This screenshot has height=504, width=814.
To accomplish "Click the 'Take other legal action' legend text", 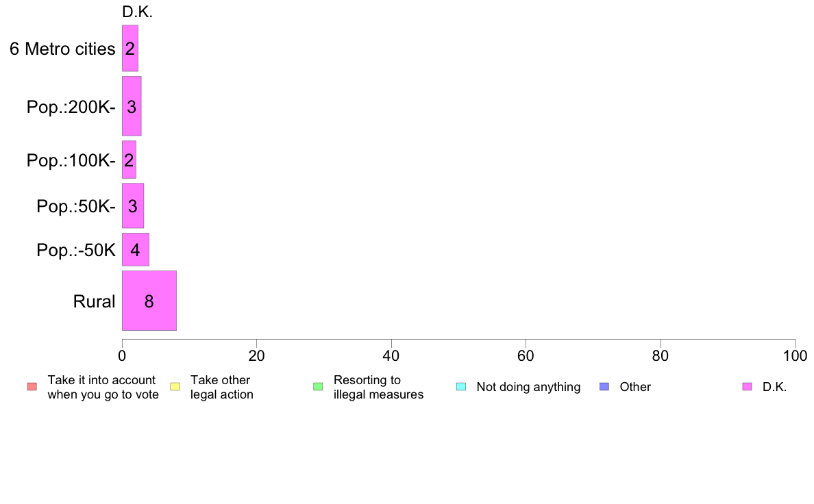I will point(222,387).
